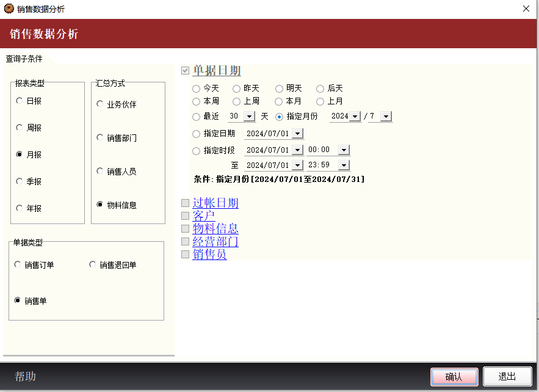The width and height of the screenshot is (539, 392).
Task: Click the 退出 button
Action: (x=507, y=377)
